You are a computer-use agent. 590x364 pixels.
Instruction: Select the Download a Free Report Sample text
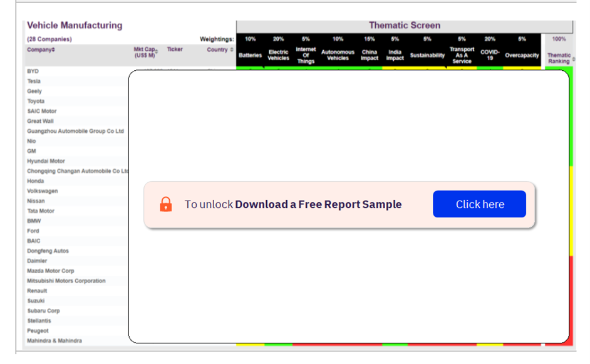(318, 204)
